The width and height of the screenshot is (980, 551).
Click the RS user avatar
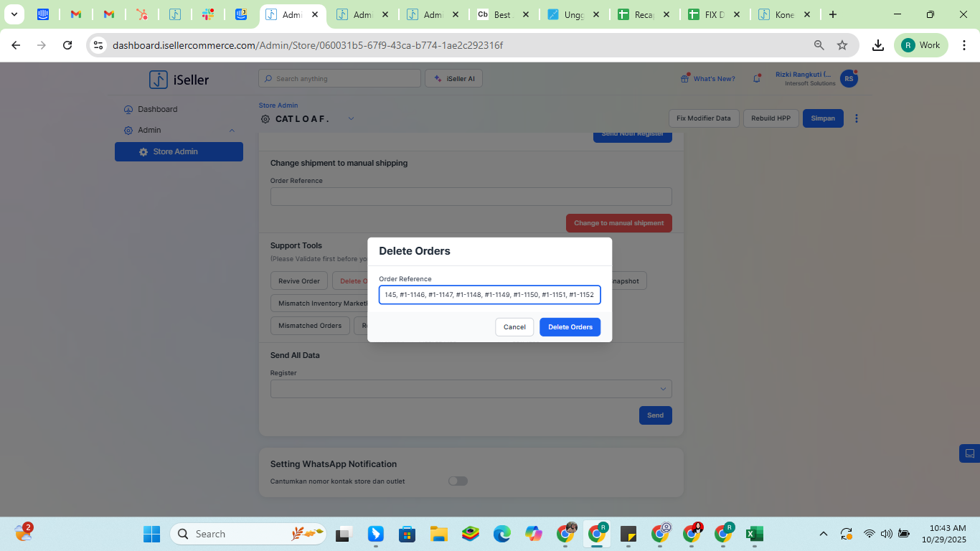point(849,79)
